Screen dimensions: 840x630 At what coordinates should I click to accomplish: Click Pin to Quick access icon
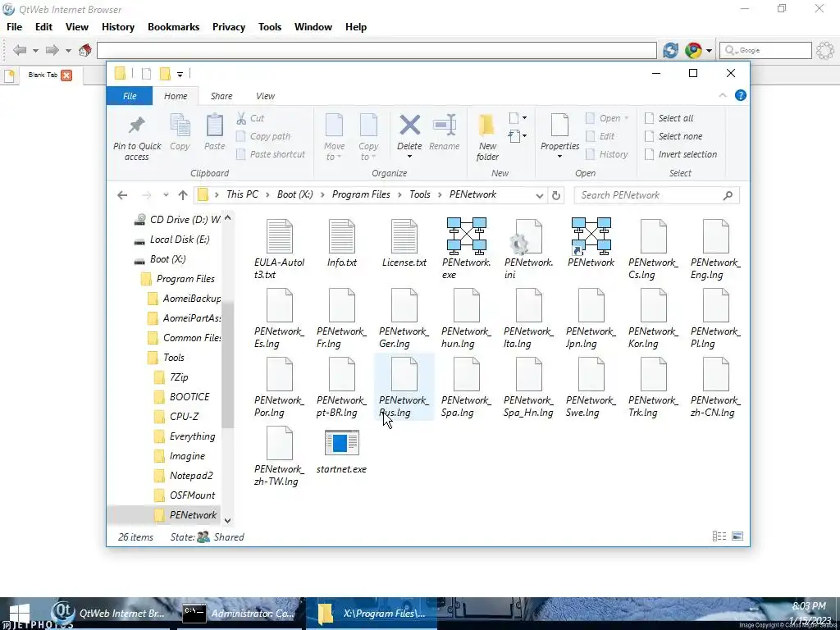pos(137,126)
